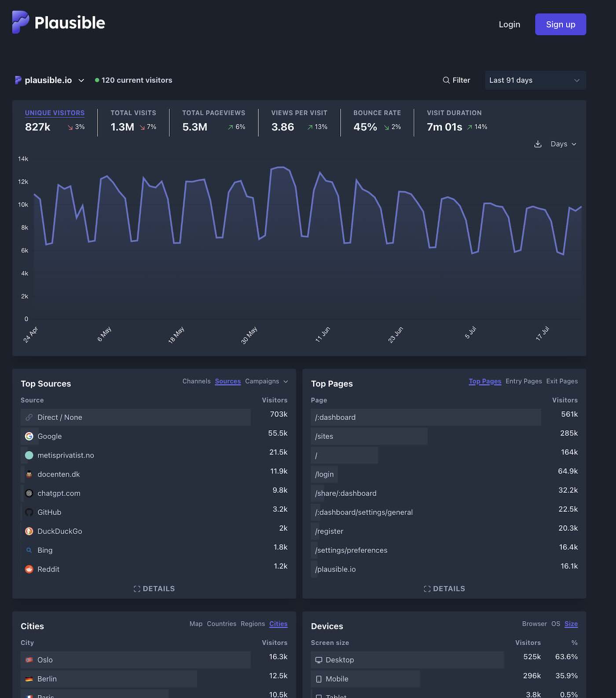The image size is (616, 698).
Task: Click the download export icon above chart
Action: pos(538,144)
